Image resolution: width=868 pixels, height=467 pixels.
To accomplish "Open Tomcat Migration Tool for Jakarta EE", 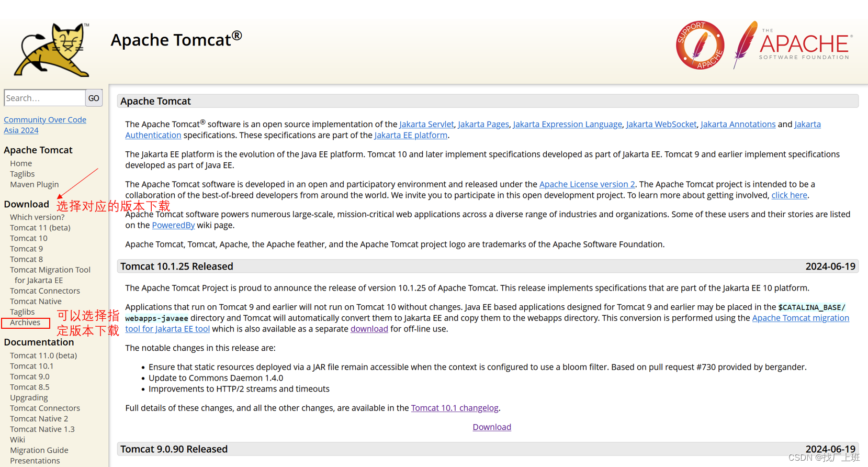I will click(x=50, y=275).
